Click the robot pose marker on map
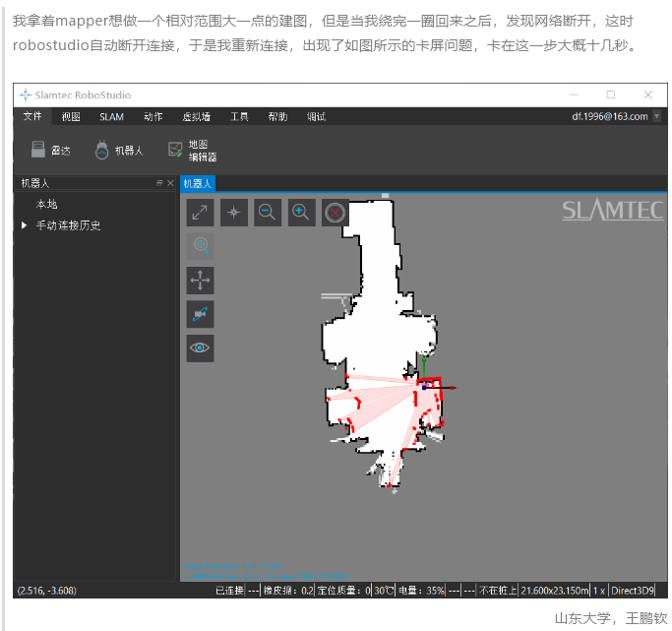This screenshot has height=631, width=672. [x=424, y=387]
